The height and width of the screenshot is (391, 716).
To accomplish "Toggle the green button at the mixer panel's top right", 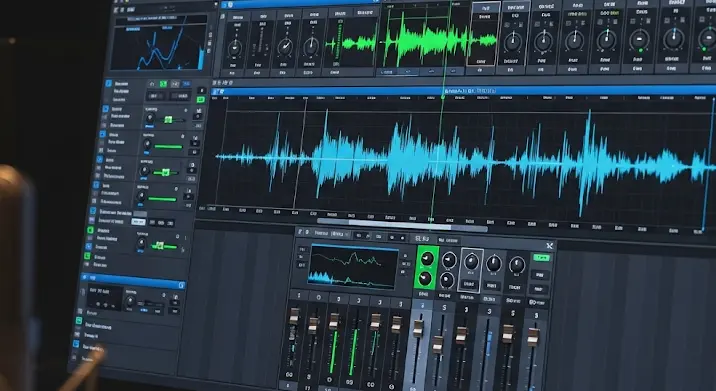I will point(542,258).
